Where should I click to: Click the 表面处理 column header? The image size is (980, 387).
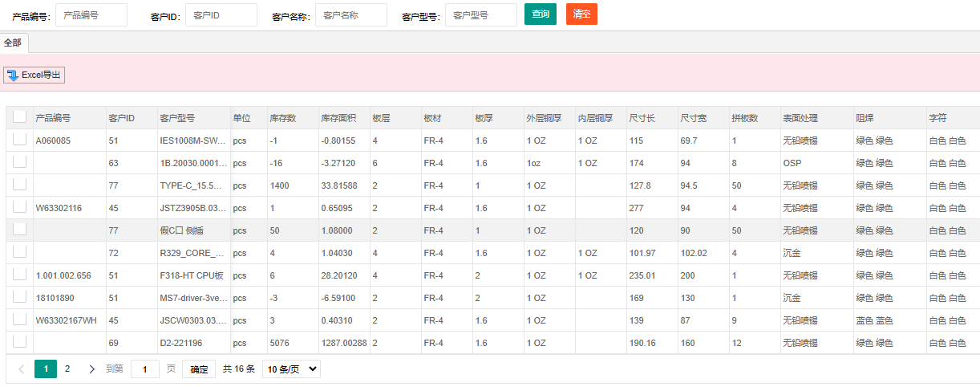[x=800, y=118]
